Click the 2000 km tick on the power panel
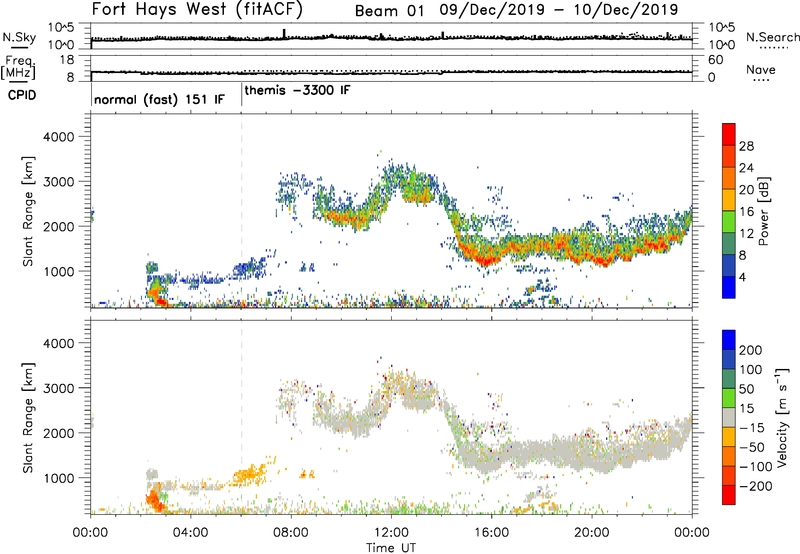This screenshot has width=800, height=554. [x=58, y=226]
